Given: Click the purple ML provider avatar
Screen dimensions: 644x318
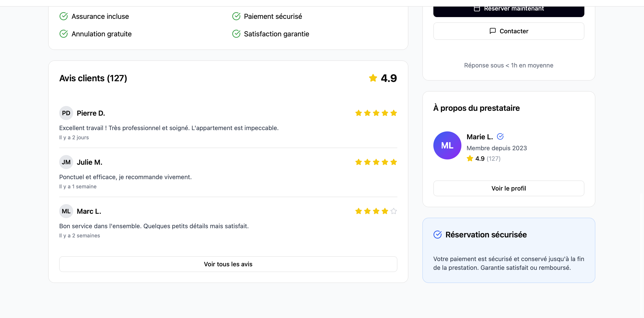Looking at the screenshot, I should [447, 145].
